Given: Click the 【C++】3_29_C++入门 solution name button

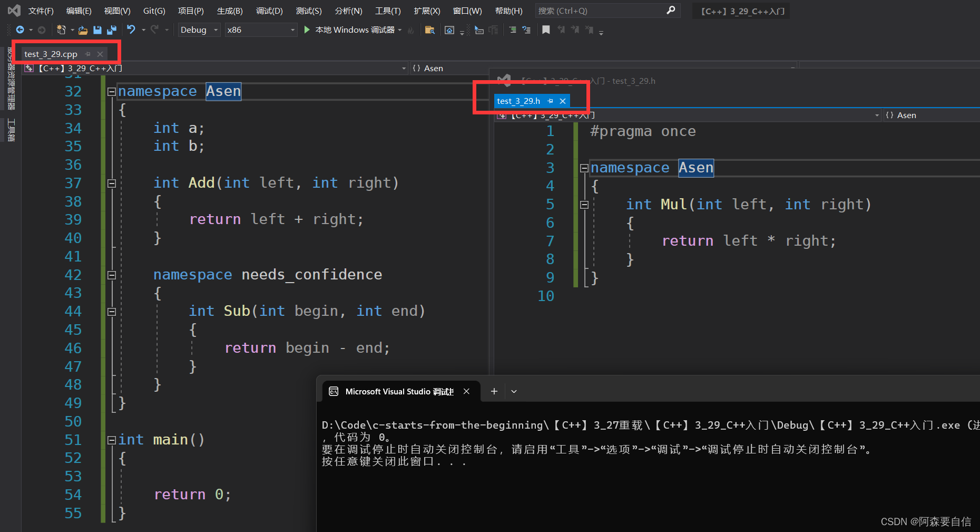Looking at the screenshot, I should tap(742, 11).
